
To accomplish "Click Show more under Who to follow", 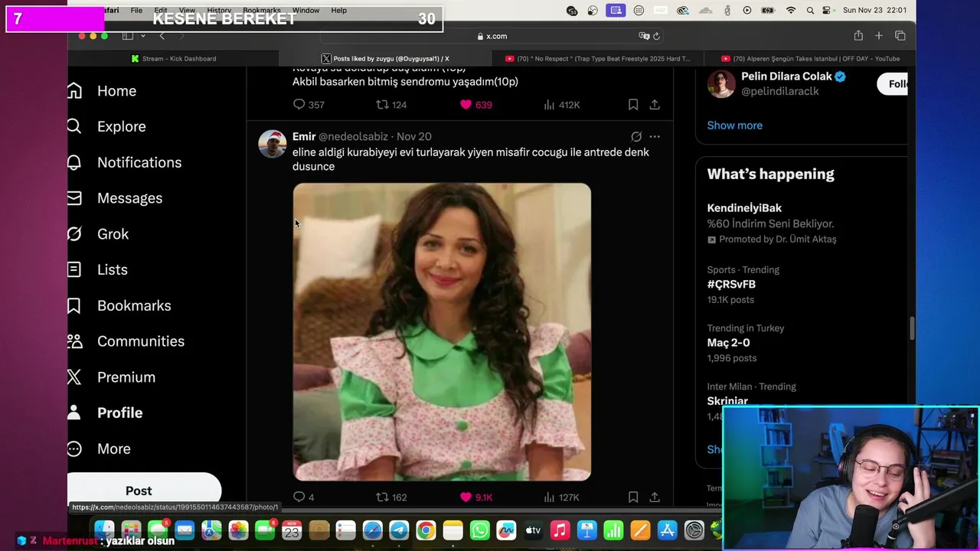I will [x=734, y=126].
